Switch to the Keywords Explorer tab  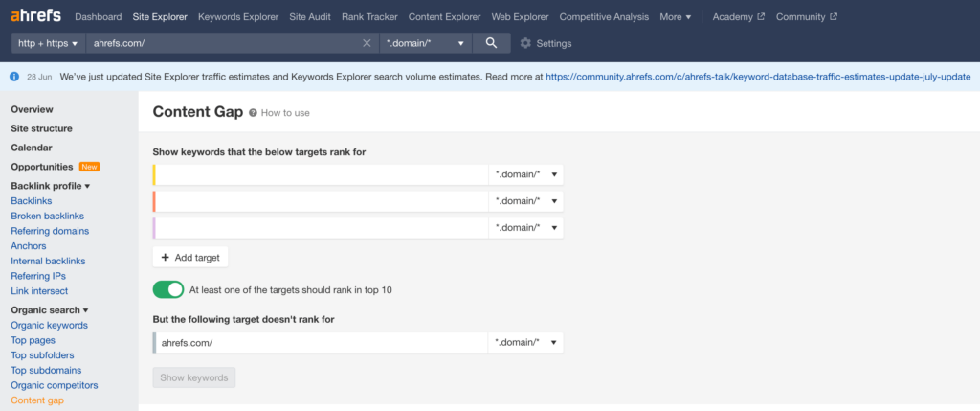point(238,17)
